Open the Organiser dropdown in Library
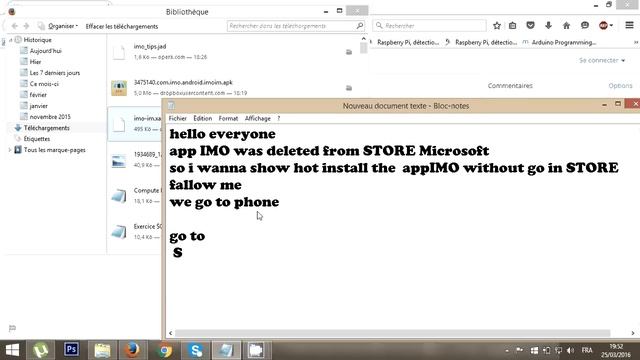The height and width of the screenshot is (360, 640). coord(63,26)
